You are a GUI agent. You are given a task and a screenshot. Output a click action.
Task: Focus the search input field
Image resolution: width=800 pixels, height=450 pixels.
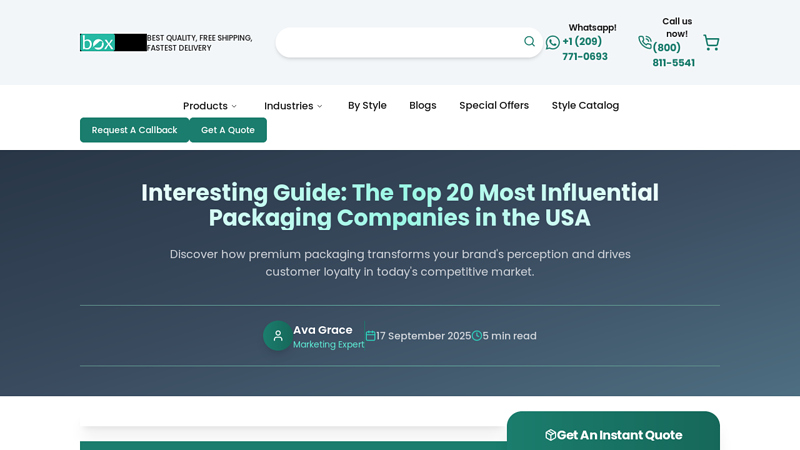point(409,42)
